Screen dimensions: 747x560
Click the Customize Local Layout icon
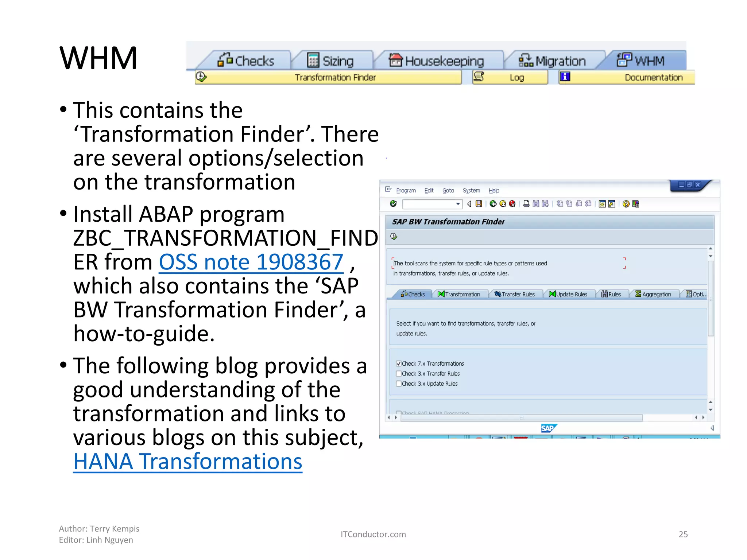tap(635, 204)
